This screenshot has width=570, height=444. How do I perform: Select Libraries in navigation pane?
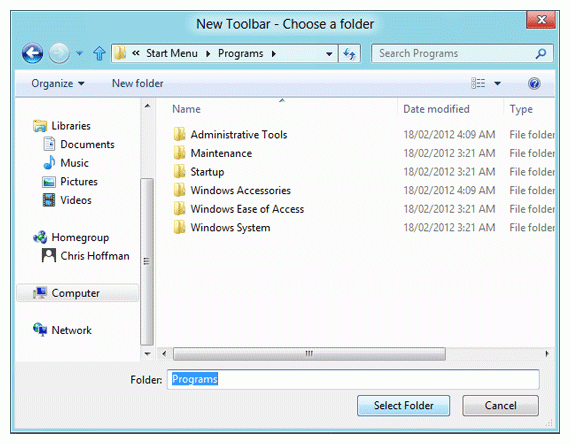71,126
